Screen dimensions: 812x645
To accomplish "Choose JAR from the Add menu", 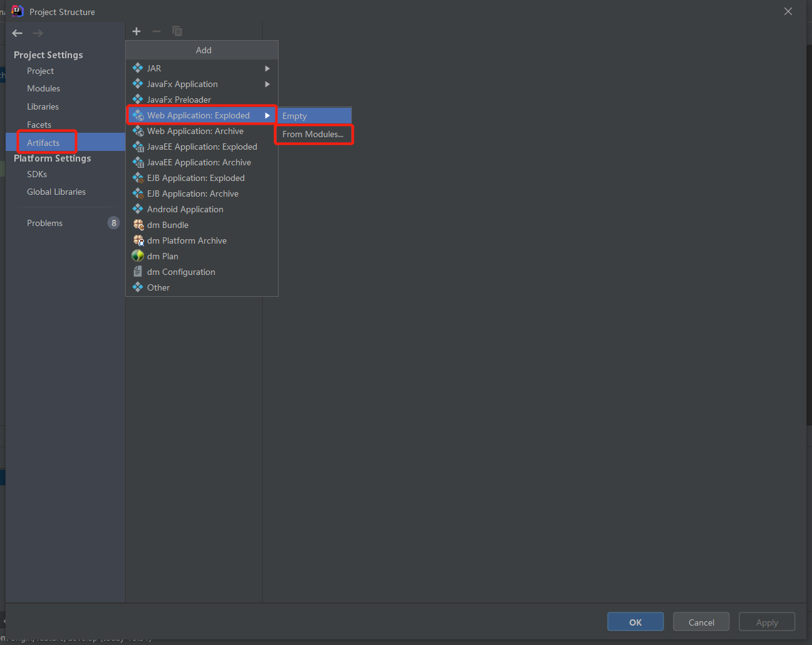I will point(202,68).
